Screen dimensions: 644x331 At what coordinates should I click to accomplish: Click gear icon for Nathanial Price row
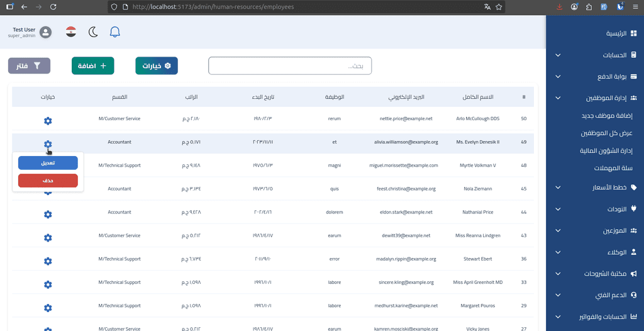pyautogui.click(x=48, y=215)
